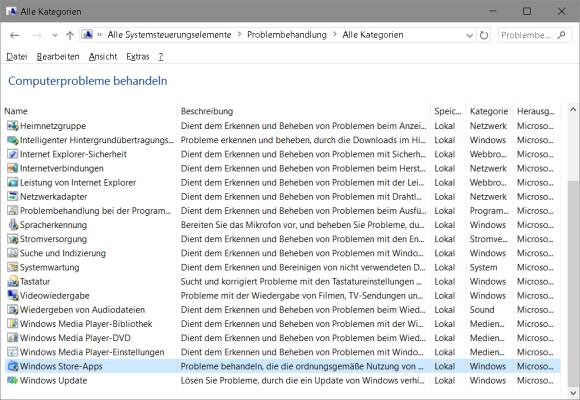Image resolution: width=580 pixels, height=400 pixels.
Task: Open the Extras menu
Action: 138,57
